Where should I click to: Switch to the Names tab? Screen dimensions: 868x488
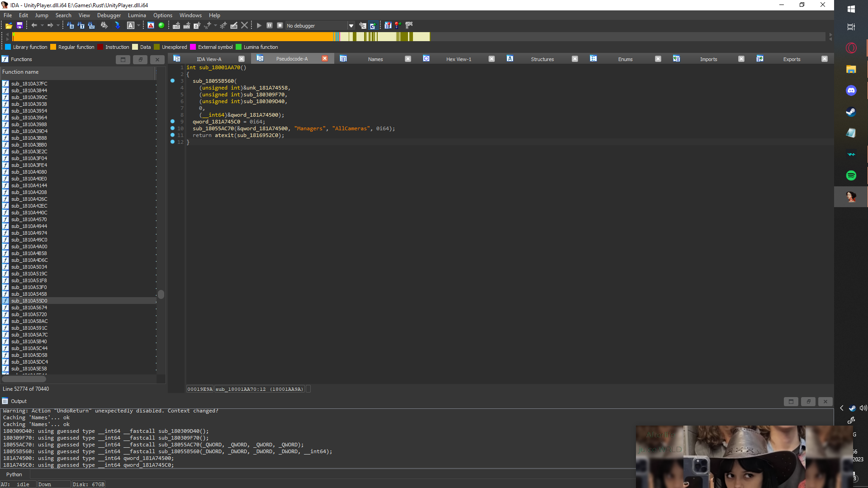[375, 59]
